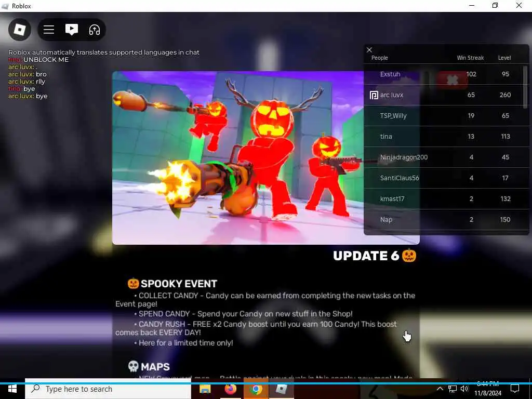Open the network tray icon
Image resolution: width=532 pixels, height=399 pixels.
[x=453, y=389]
